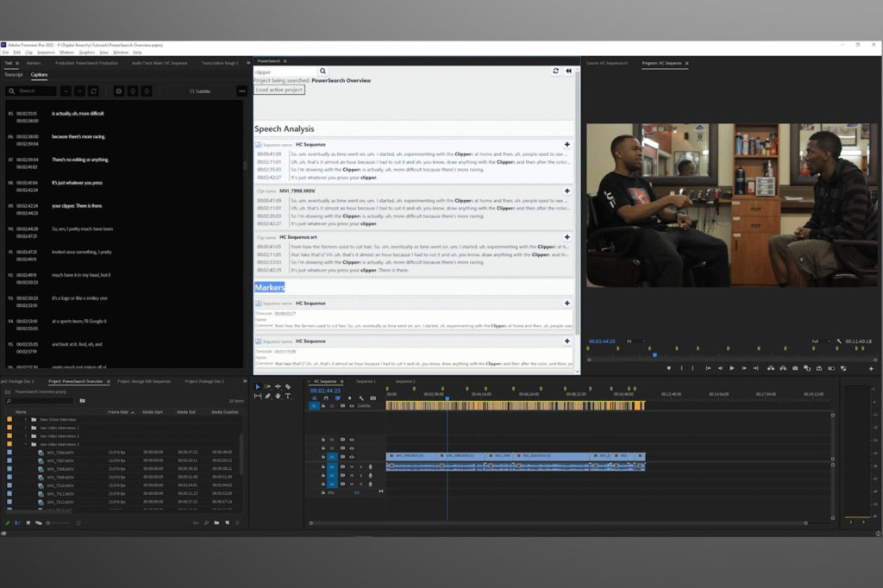Screen dimensions: 883x588
Task: Open the Program monitor button editor plus
Action: (871, 368)
